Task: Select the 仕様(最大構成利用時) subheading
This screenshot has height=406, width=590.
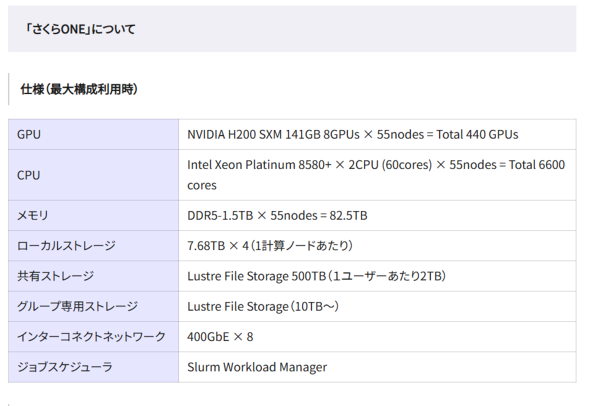Action: pyautogui.click(x=79, y=89)
